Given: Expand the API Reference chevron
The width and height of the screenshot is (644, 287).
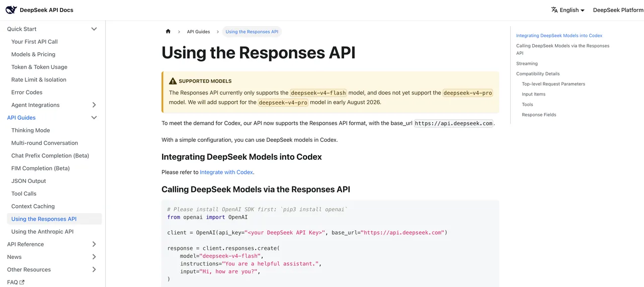Looking at the screenshot, I should [x=94, y=244].
